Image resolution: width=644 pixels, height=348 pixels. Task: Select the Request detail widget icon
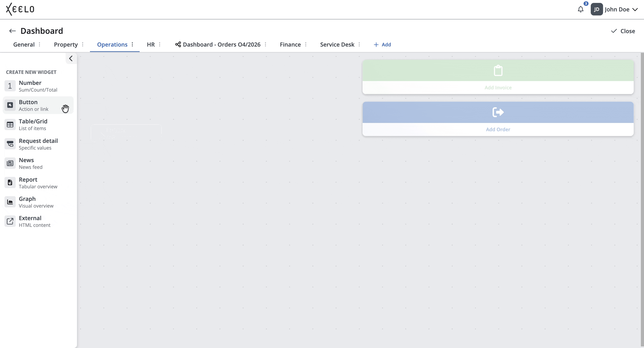point(10,144)
